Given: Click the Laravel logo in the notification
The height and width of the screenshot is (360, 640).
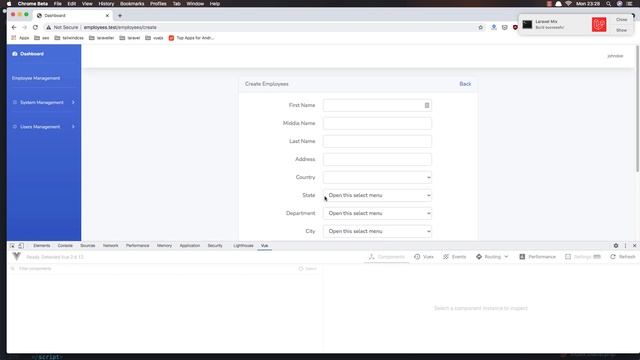Looking at the screenshot, I should [x=599, y=24].
